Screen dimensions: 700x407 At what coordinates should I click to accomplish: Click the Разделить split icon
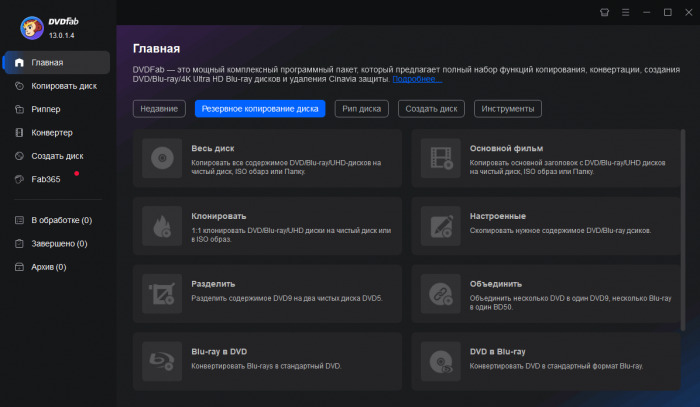[x=160, y=293]
